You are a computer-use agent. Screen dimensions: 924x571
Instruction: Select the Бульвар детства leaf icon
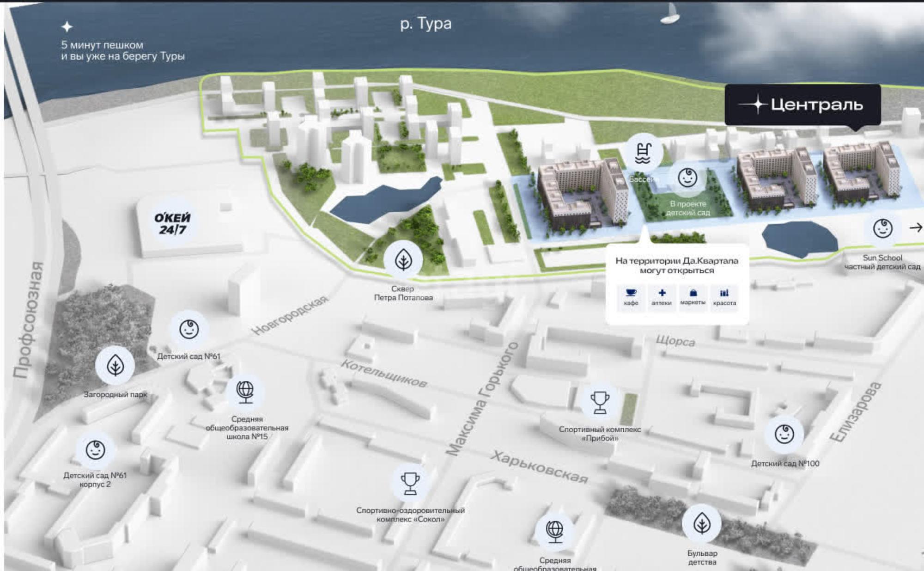tap(702, 524)
